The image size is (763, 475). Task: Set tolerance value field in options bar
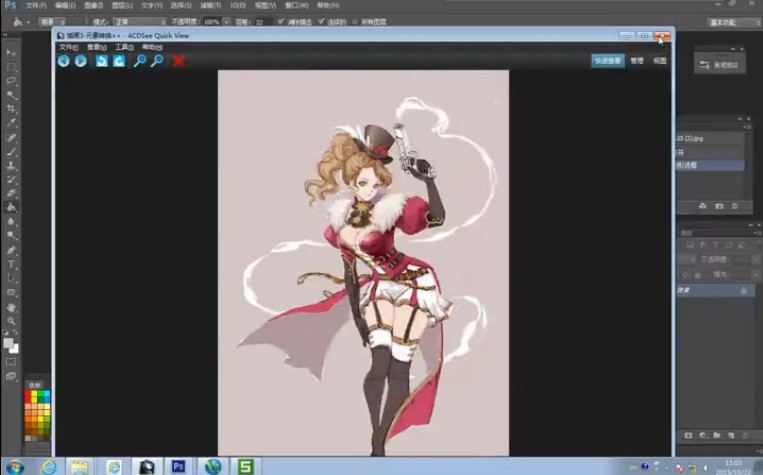(262, 22)
